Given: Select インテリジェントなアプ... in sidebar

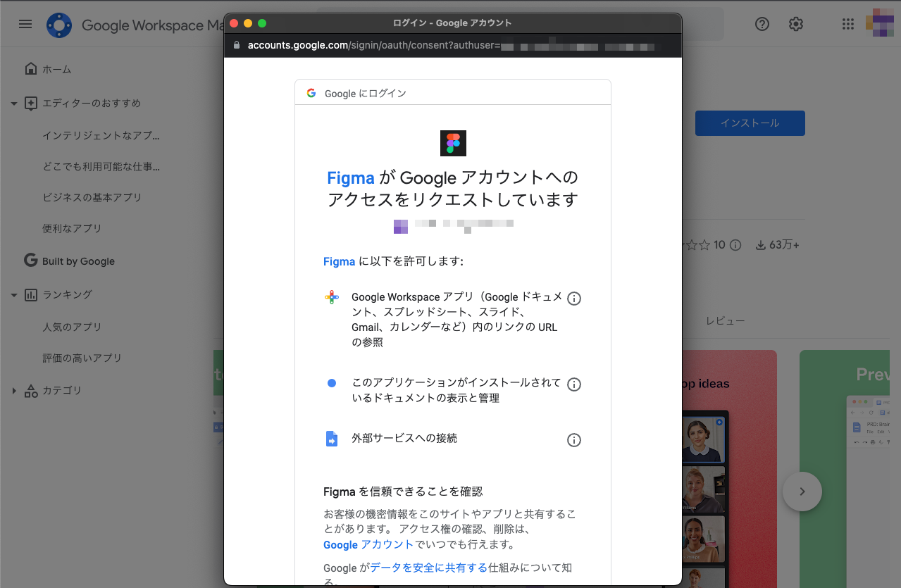Looking at the screenshot, I should [x=101, y=135].
